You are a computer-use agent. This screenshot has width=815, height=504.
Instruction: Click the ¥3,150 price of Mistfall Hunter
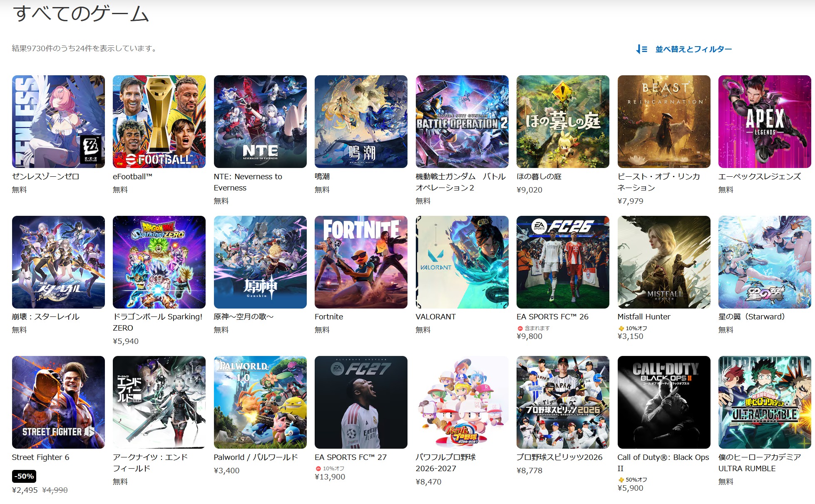tap(630, 336)
